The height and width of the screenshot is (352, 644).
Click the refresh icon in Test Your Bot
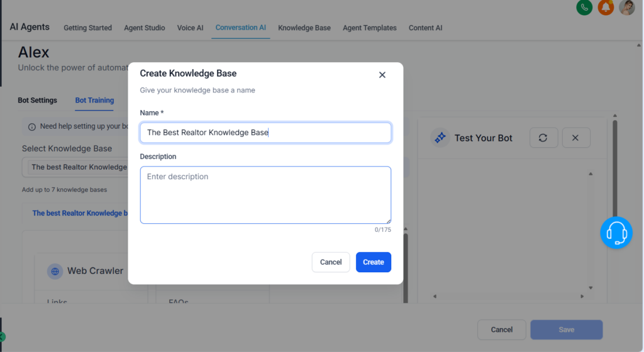coord(543,138)
